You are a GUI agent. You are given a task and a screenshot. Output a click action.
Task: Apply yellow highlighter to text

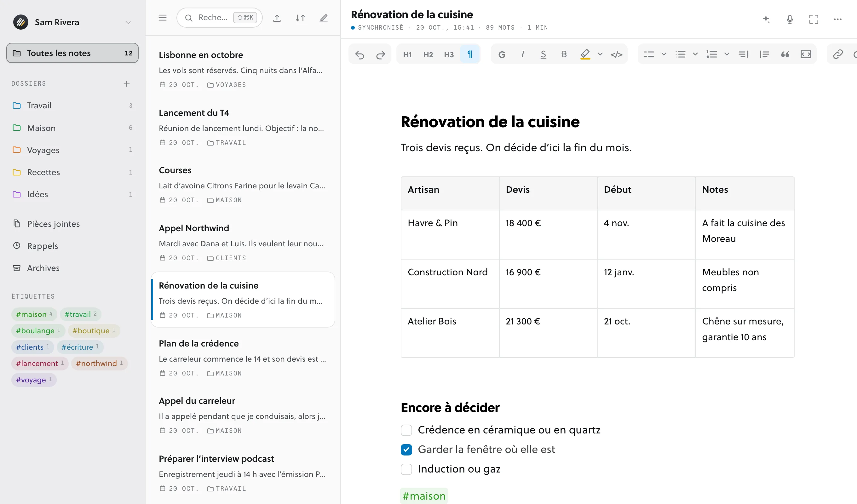(x=585, y=54)
